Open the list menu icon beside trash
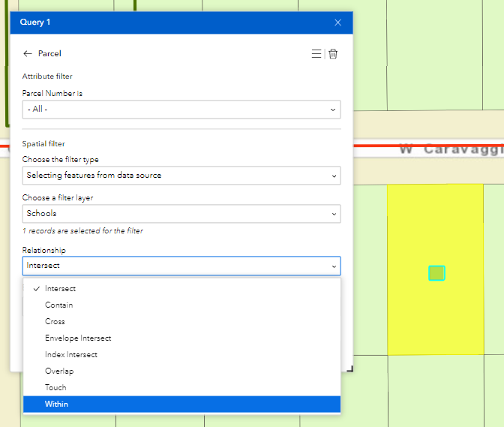 [x=316, y=54]
